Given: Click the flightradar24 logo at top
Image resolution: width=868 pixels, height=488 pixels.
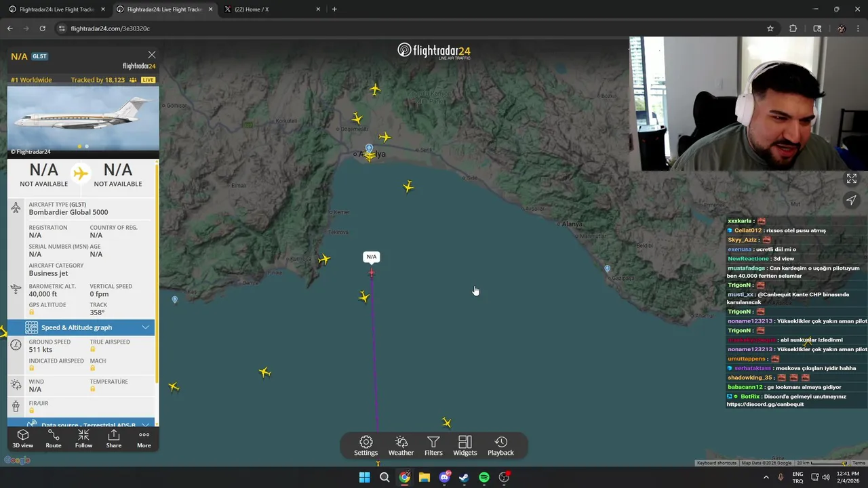Looking at the screenshot, I should click(434, 51).
